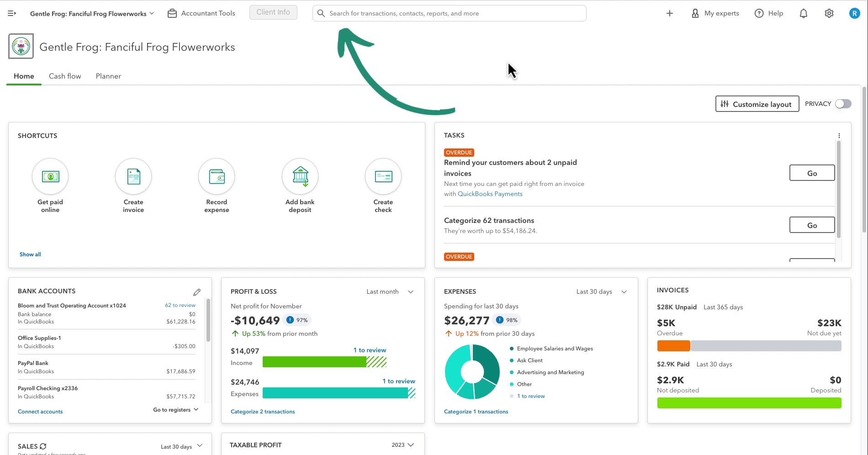Open the settings gear icon

click(829, 13)
